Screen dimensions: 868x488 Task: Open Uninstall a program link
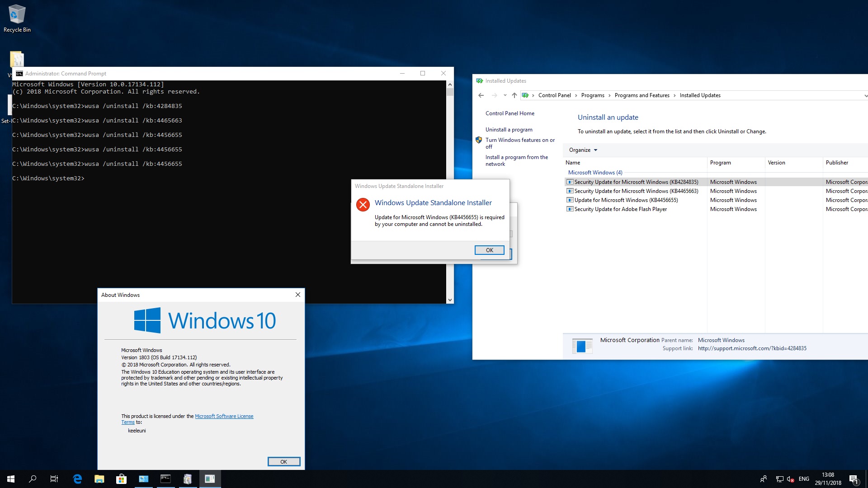click(509, 130)
